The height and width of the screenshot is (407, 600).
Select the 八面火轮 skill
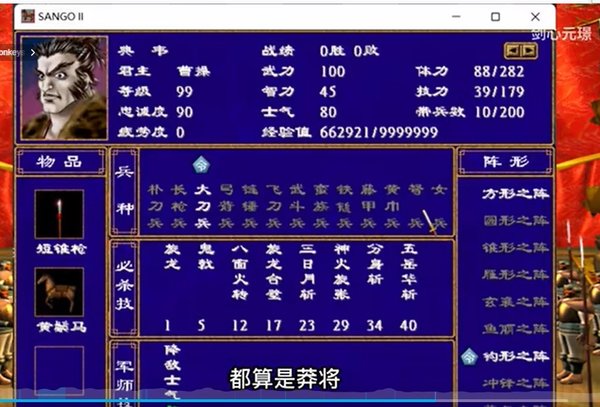point(240,272)
